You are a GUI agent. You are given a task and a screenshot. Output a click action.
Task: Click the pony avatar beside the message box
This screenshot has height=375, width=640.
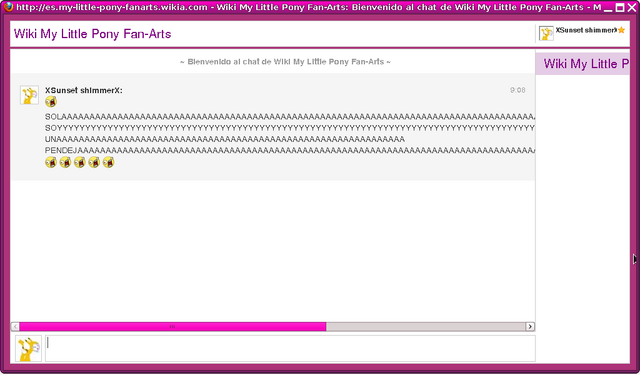[x=29, y=349]
